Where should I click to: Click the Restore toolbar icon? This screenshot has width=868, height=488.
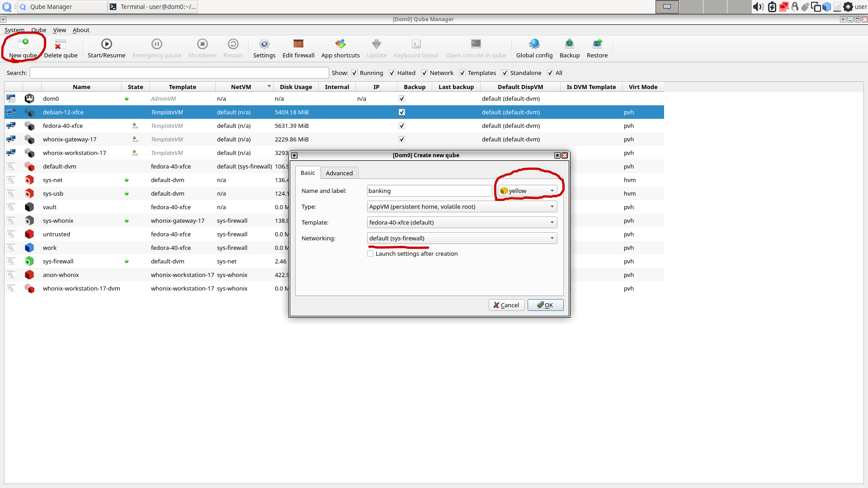click(x=597, y=44)
